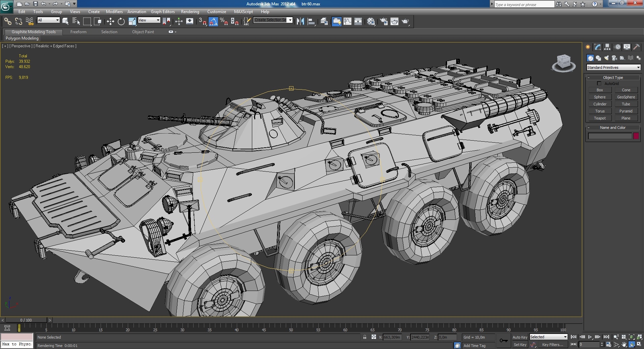This screenshot has height=349, width=644.
Task: Enable the AutoGrid checkbox
Action: (x=599, y=84)
